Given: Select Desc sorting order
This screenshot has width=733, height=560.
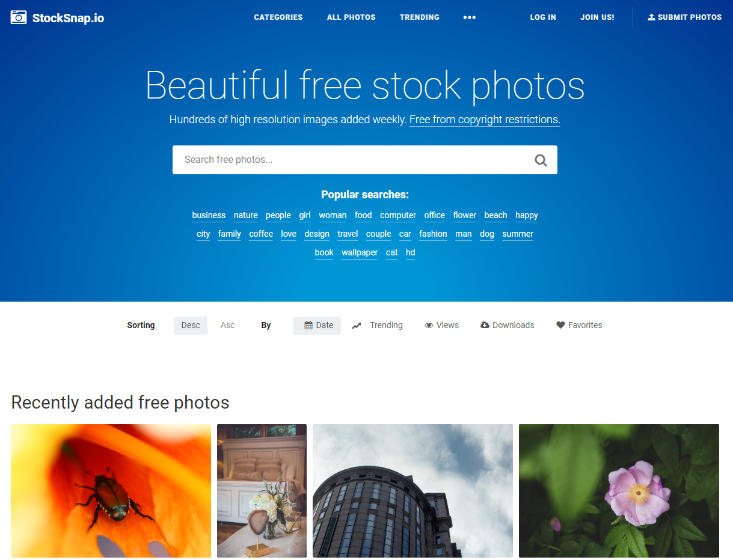Looking at the screenshot, I should [x=191, y=326].
